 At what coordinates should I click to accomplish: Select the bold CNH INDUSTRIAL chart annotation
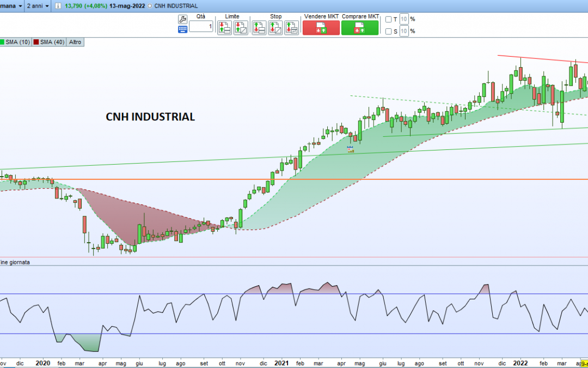click(x=150, y=117)
